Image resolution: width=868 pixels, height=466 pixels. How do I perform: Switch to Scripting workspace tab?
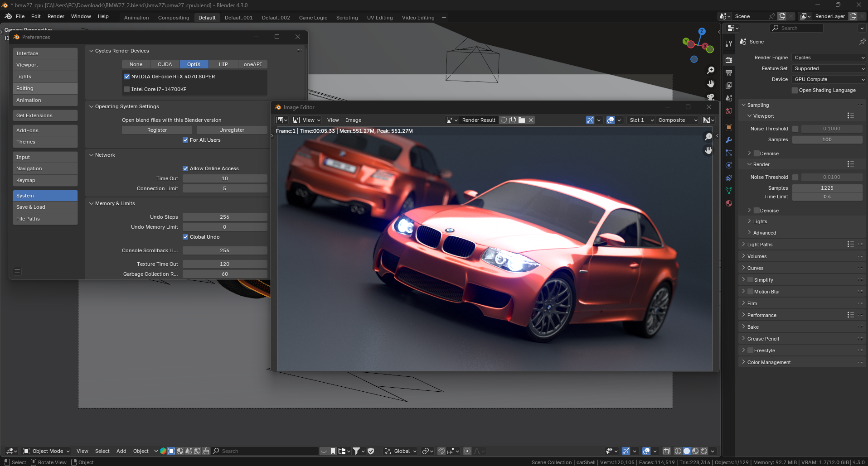click(347, 18)
